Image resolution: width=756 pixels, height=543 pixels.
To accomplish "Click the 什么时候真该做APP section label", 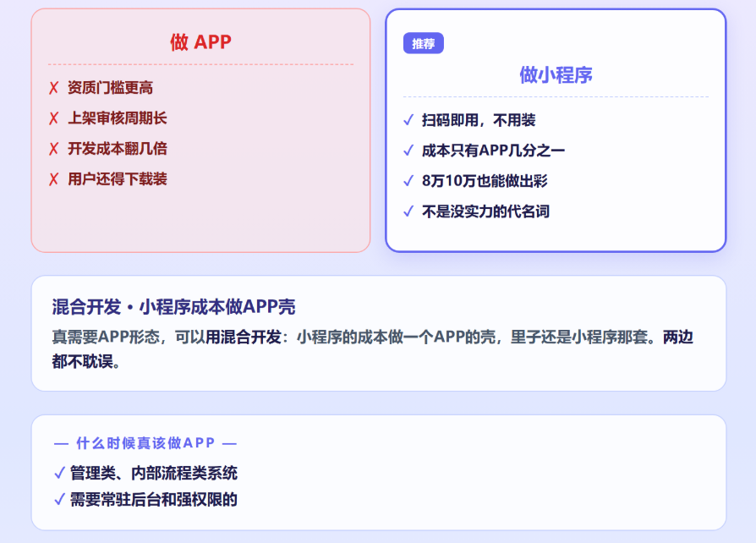I will tap(145, 443).
